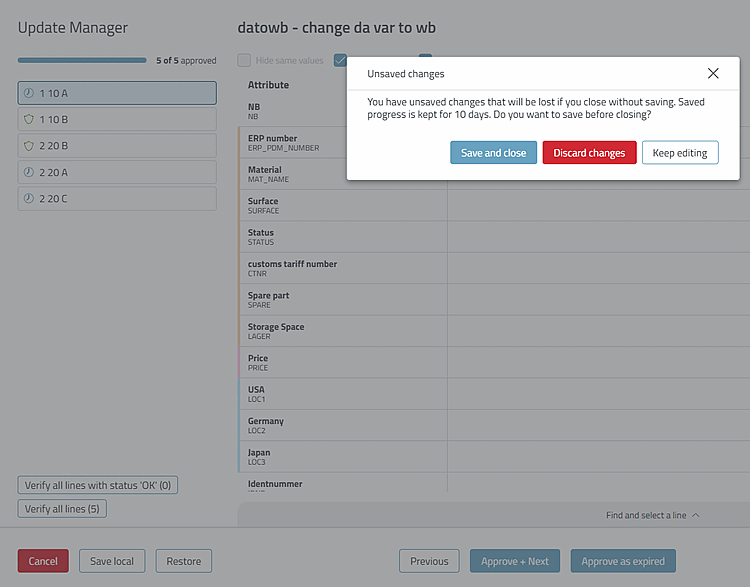This screenshot has height=587, width=750.
Task: Click 'datowb - change da var to wb' heading
Action: pos(337,28)
